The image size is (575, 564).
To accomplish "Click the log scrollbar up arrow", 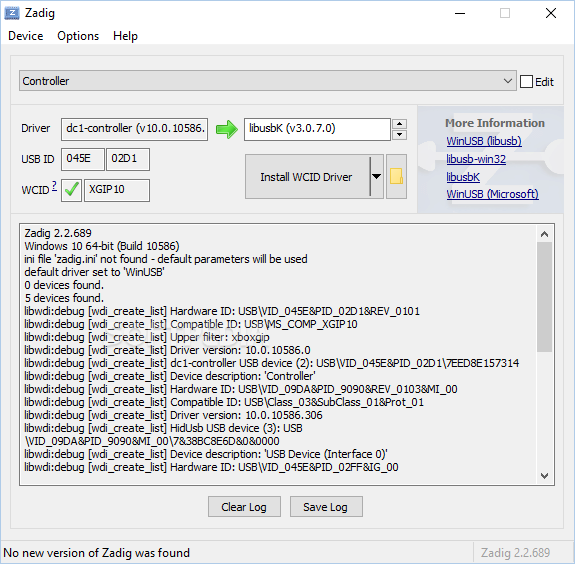I will tap(545, 234).
